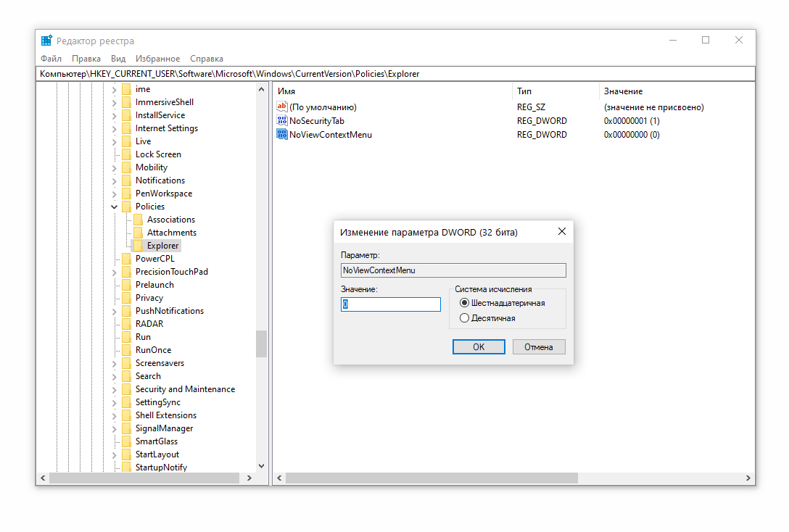The height and width of the screenshot is (532, 789).
Task: Click the REG_SZ type cell
Action: point(531,107)
